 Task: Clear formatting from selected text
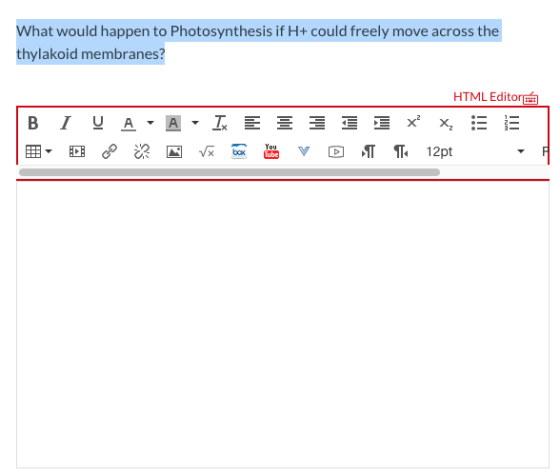(220, 123)
